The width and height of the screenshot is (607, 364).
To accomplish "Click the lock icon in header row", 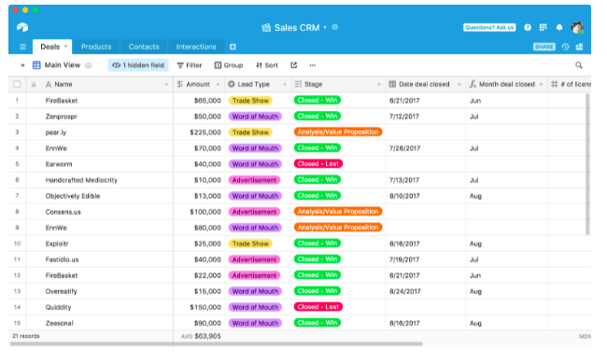I will click(34, 84).
